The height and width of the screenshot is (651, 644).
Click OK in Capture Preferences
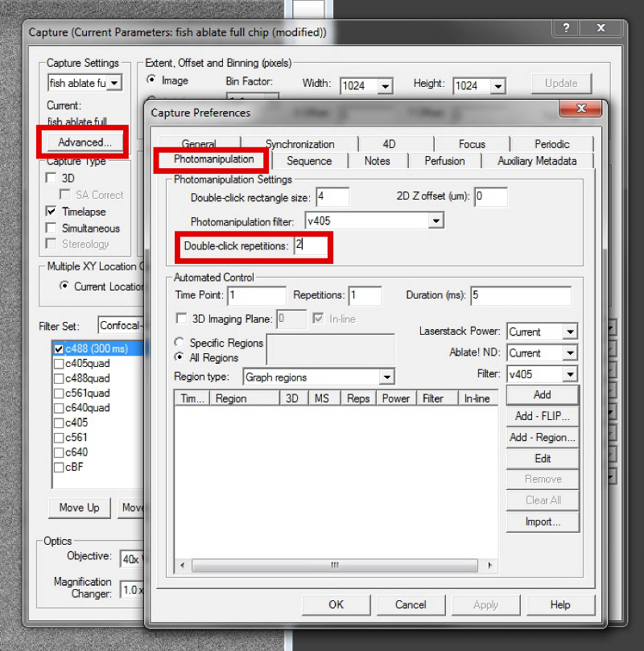(x=336, y=604)
